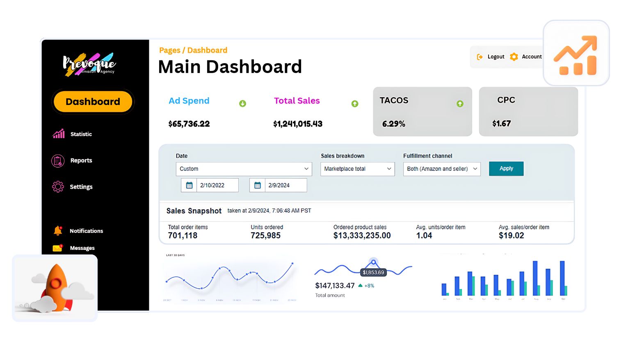
Task: Open the Marketplace total sales breakdown dropdown
Action: click(357, 169)
